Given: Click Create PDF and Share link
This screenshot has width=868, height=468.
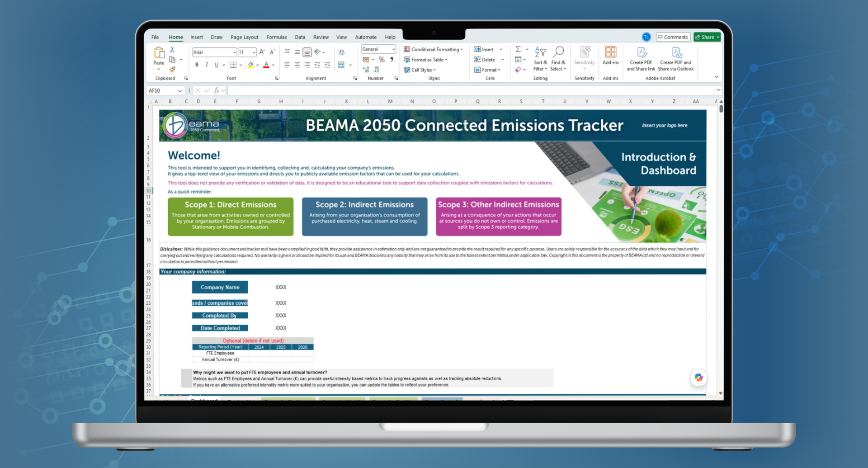Looking at the screenshot, I should 641,59.
